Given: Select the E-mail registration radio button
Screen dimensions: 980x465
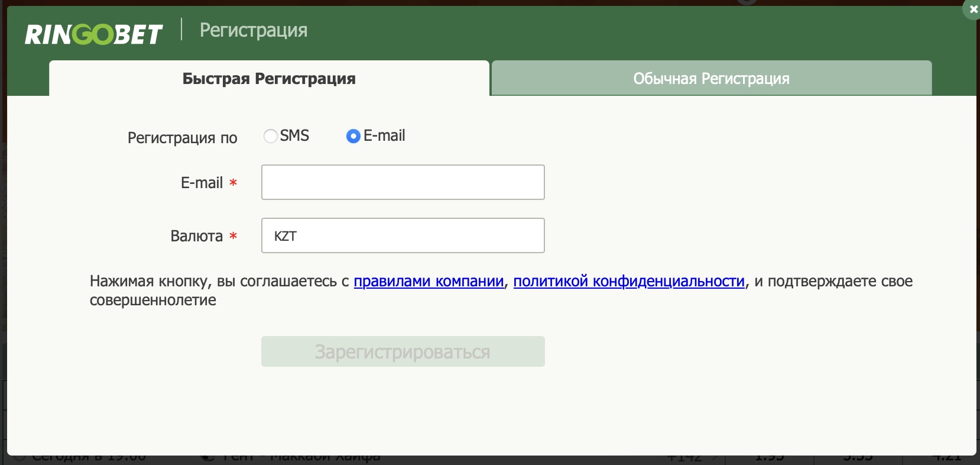Looking at the screenshot, I should [353, 136].
